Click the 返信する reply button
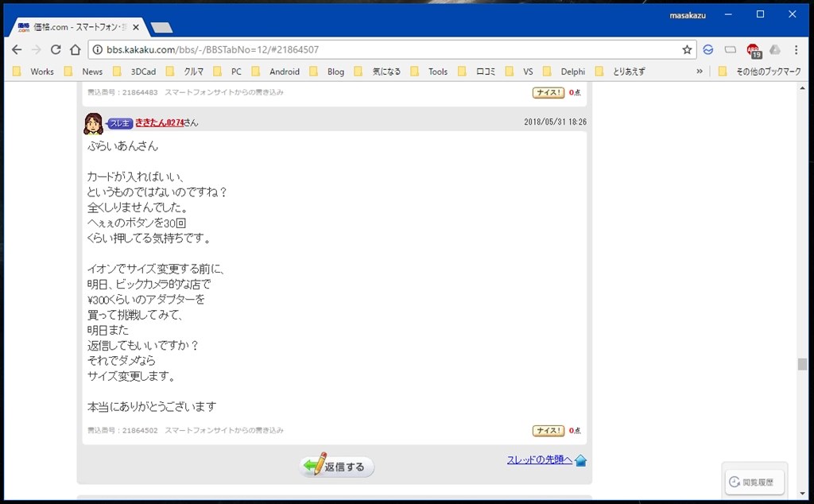This screenshot has height=504, width=814. click(337, 466)
